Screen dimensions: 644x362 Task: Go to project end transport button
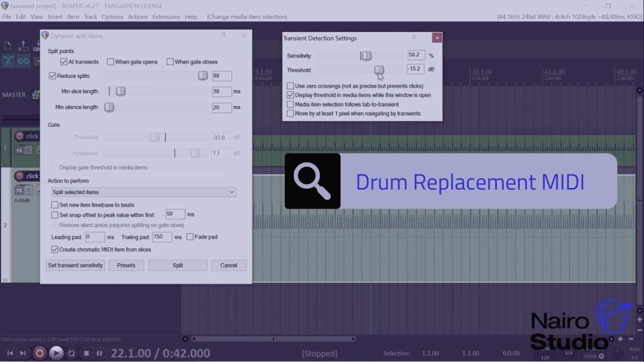(x=23, y=353)
